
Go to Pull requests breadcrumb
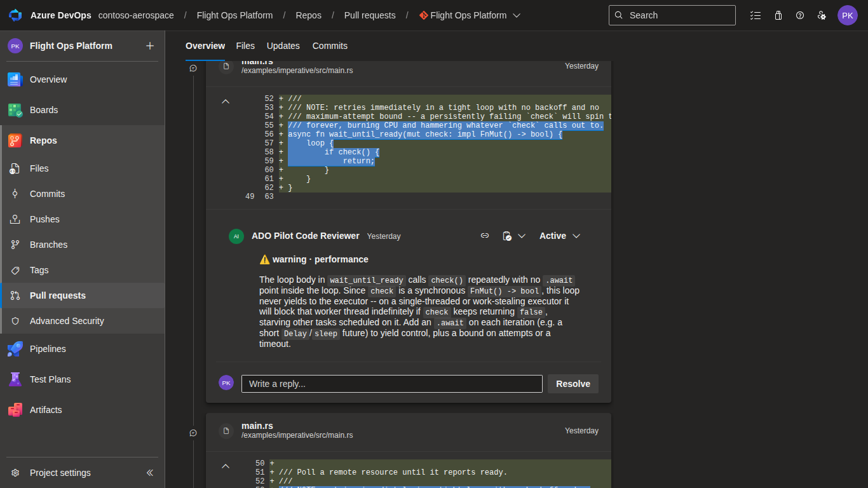point(370,15)
